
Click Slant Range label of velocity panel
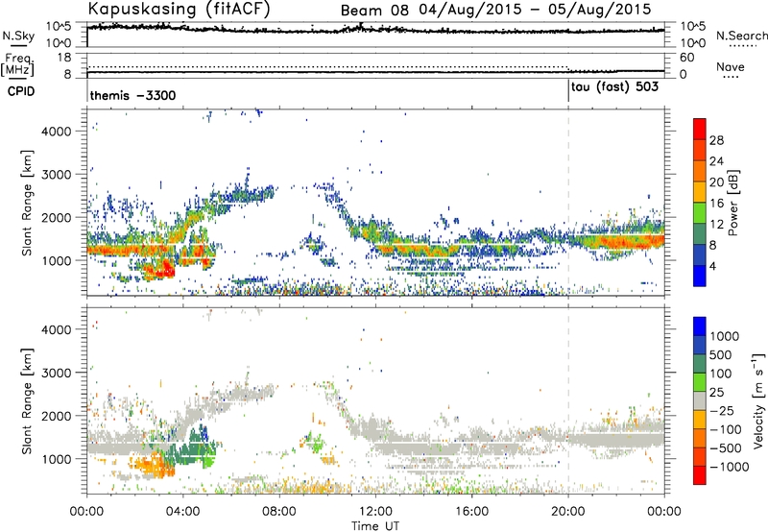point(27,401)
